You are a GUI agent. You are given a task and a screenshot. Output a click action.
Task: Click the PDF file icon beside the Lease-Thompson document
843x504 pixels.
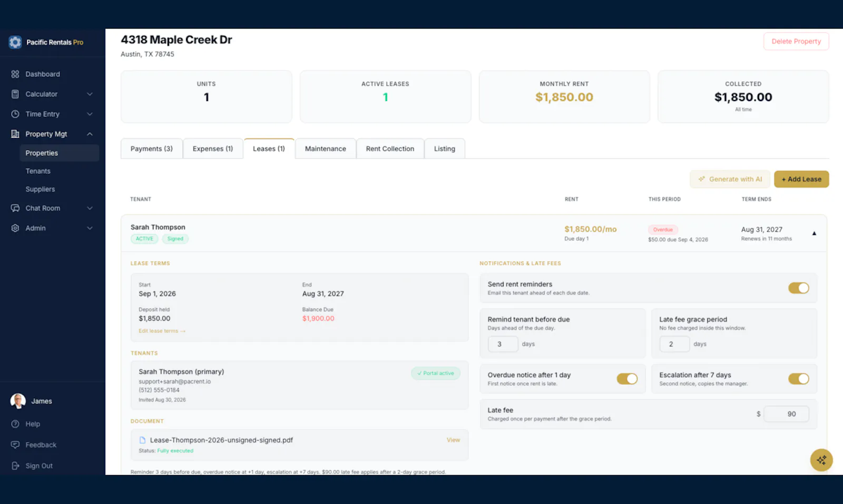click(x=142, y=440)
